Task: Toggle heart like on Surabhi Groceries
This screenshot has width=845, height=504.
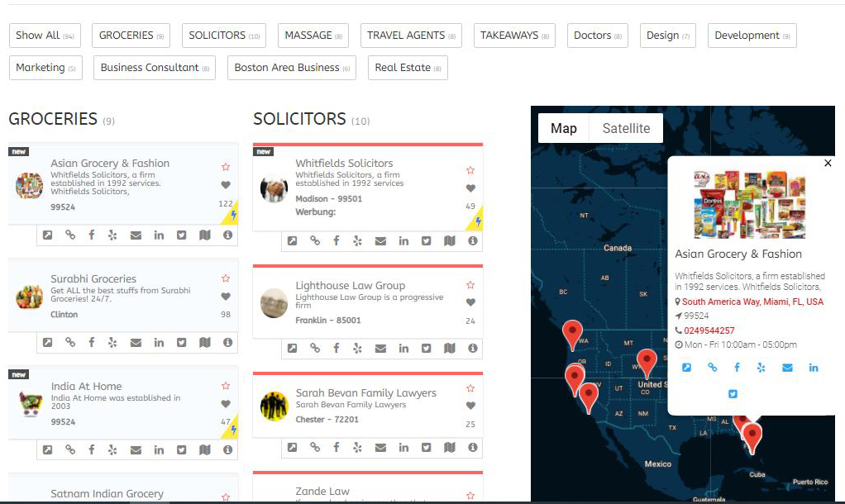Action: point(226,297)
